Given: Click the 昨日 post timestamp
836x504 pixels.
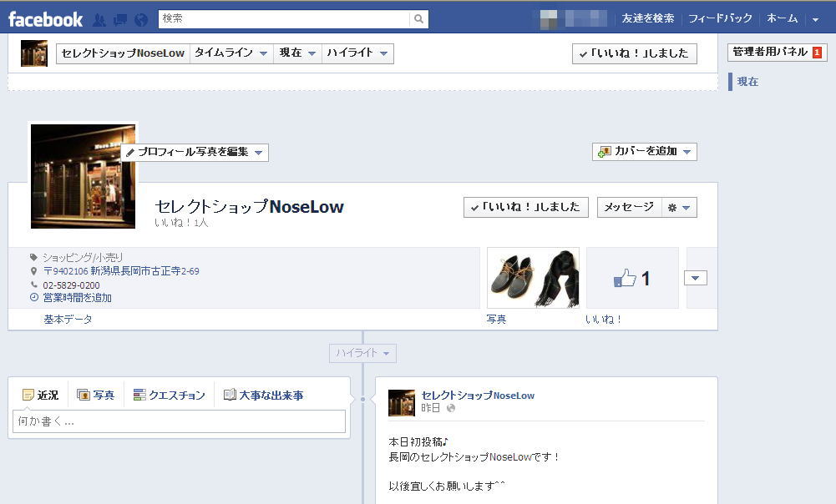Looking at the screenshot, I should click(430, 408).
